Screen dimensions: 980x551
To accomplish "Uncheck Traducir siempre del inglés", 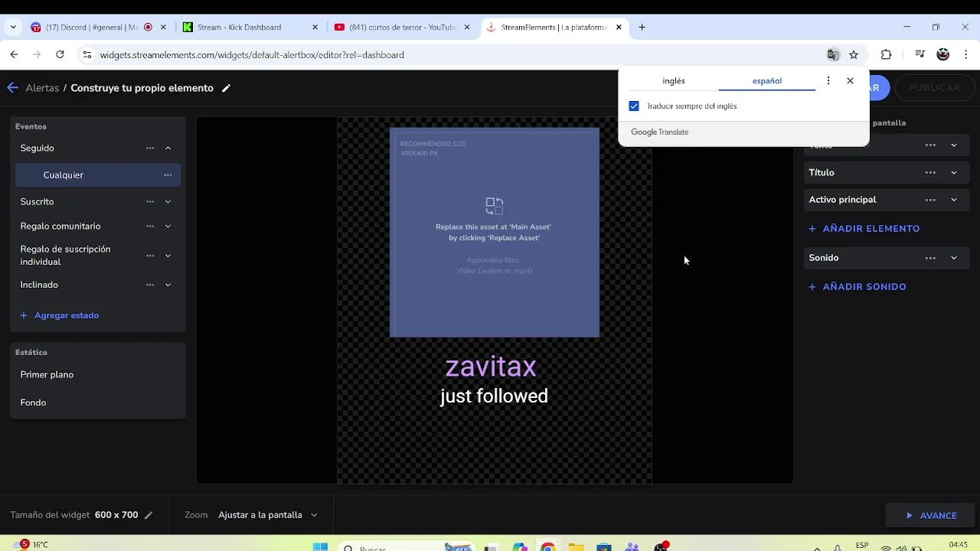I will pyautogui.click(x=634, y=106).
